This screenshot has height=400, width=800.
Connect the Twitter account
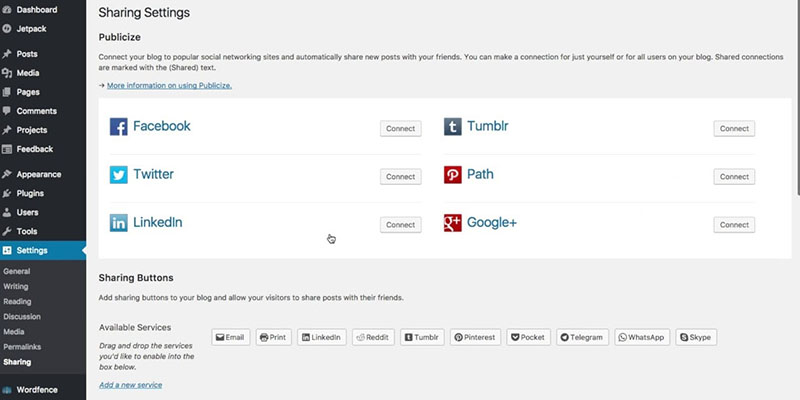[401, 177]
